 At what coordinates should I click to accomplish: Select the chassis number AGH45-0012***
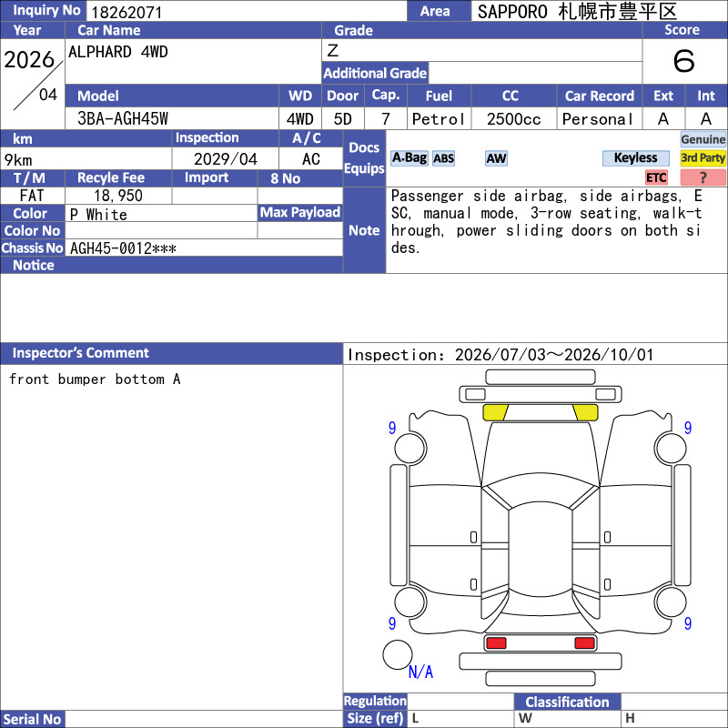pos(123,248)
